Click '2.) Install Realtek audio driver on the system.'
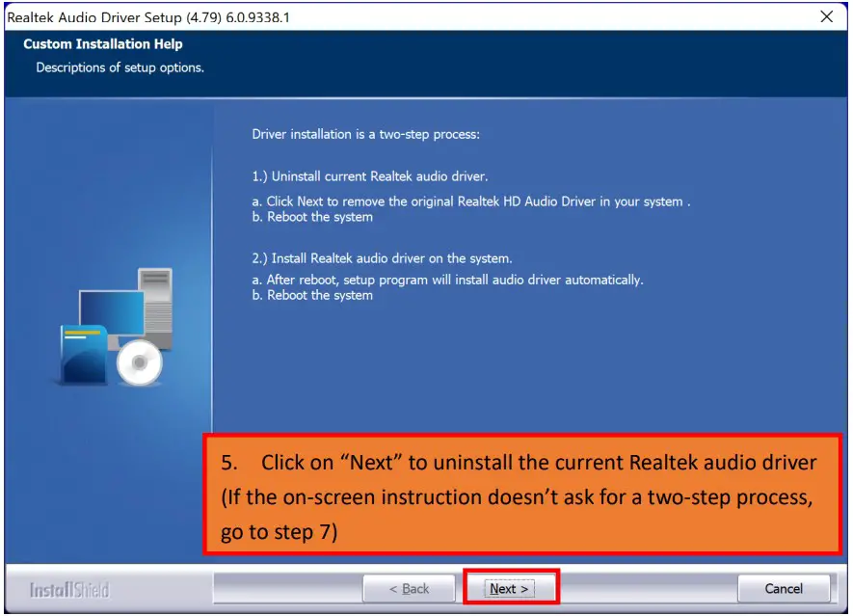The height and width of the screenshot is (616, 853). (x=382, y=258)
